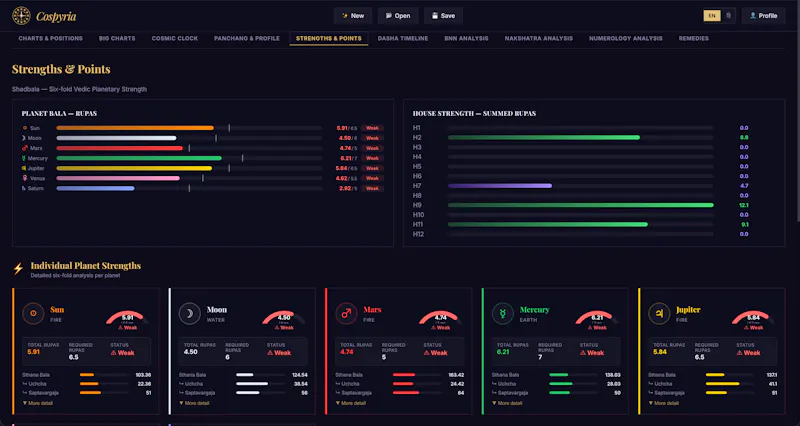Click the H7 purple house strength bar

(x=500, y=186)
